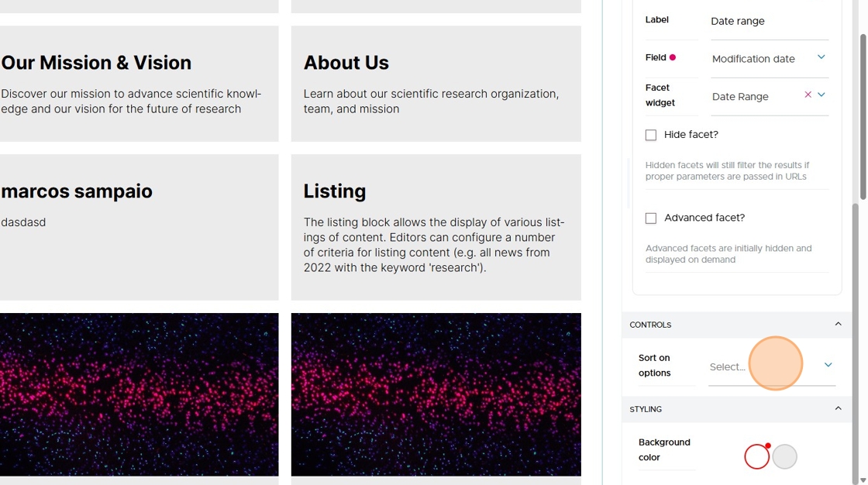This screenshot has height=485, width=868.
Task: Select the right particle image thumbnail
Action: click(x=436, y=394)
